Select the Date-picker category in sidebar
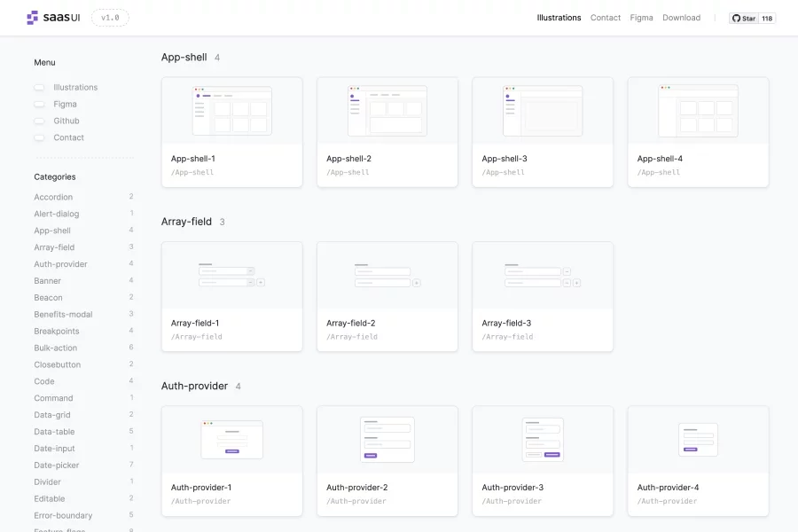This screenshot has height=532, width=798. click(56, 465)
